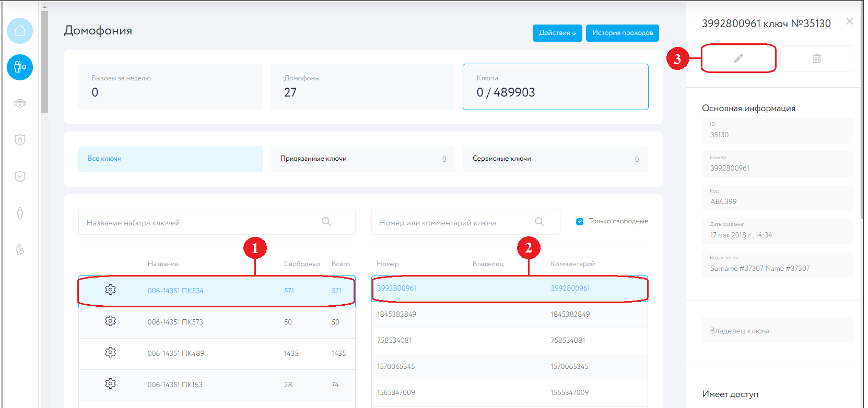Select the Вызовы за неделю card
Viewport: 868px width, 408px height.
[171, 87]
